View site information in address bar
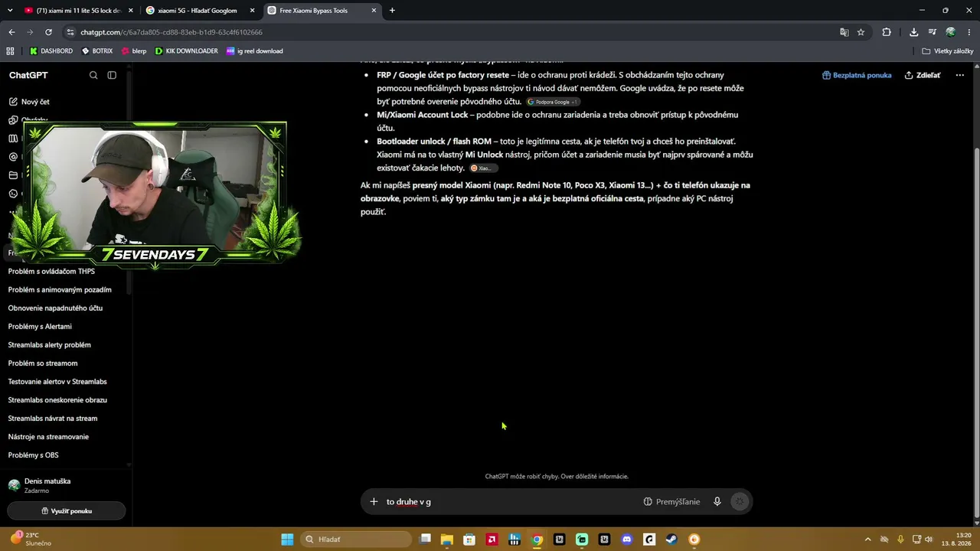Image resolution: width=980 pixels, height=551 pixels. pos(70,32)
